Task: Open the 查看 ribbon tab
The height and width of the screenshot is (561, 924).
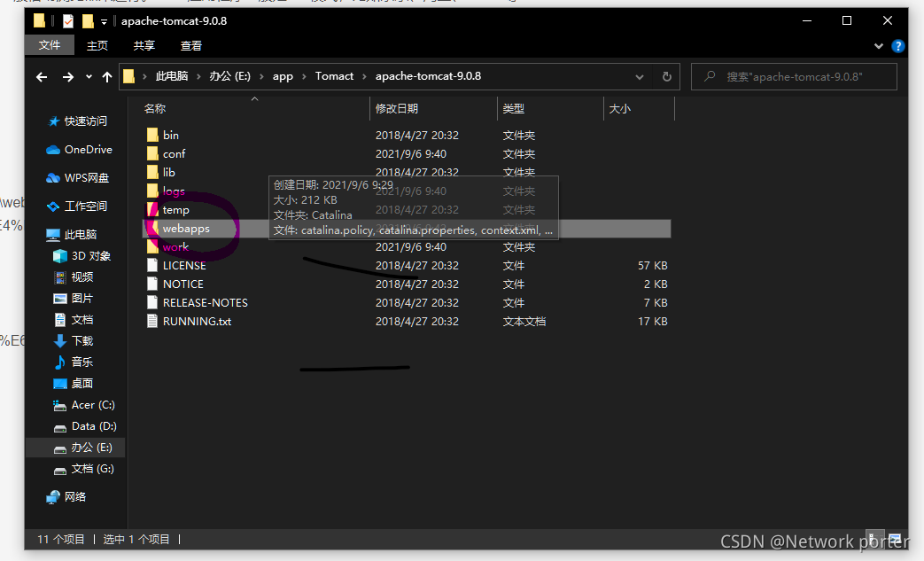Action: tap(191, 45)
